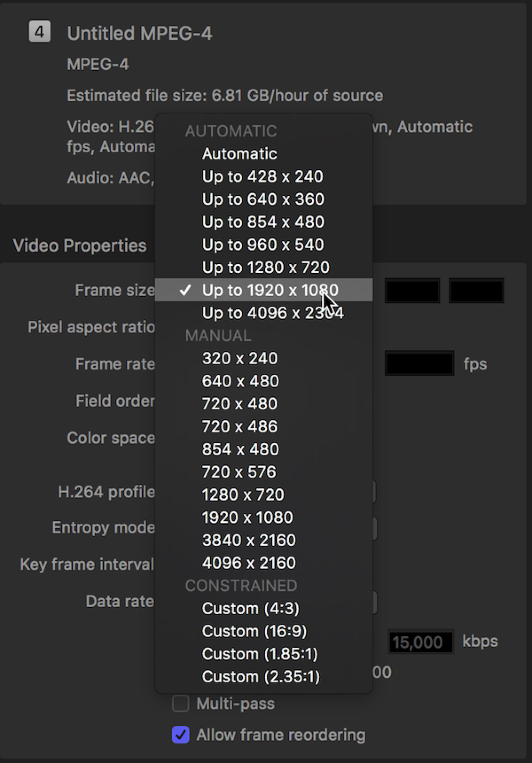Enable the Multi-pass checkbox
Image resolution: width=532 pixels, height=763 pixels.
pyautogui.click(x=181, y=703)
